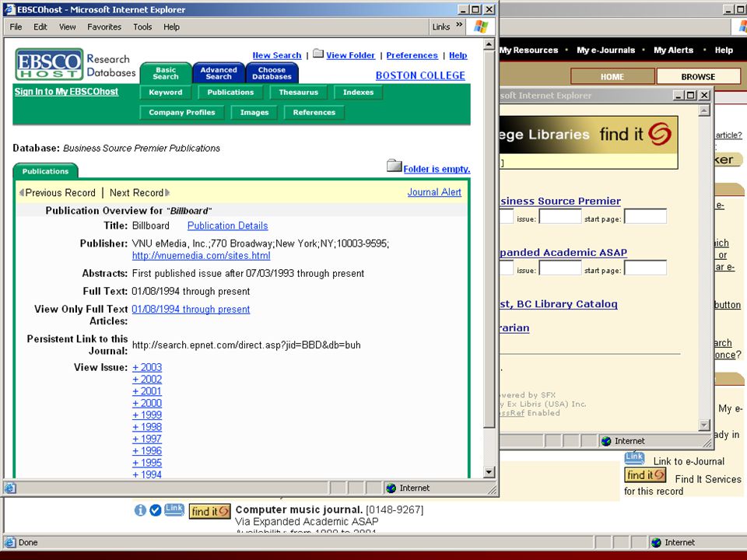Open the Tools menu
Viewport: 747px width, 560px height.
pyautogui.click(x=142, y=26)
